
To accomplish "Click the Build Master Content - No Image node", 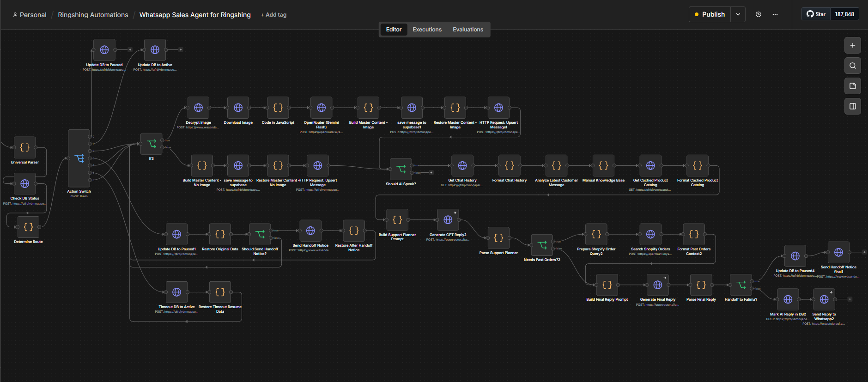I will [x=202, y=165].
